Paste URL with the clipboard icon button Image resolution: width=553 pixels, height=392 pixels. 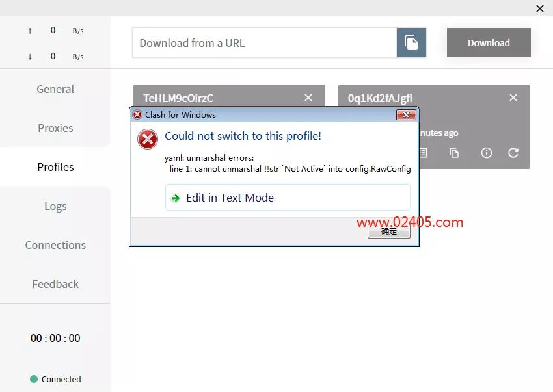pos(411,43)
